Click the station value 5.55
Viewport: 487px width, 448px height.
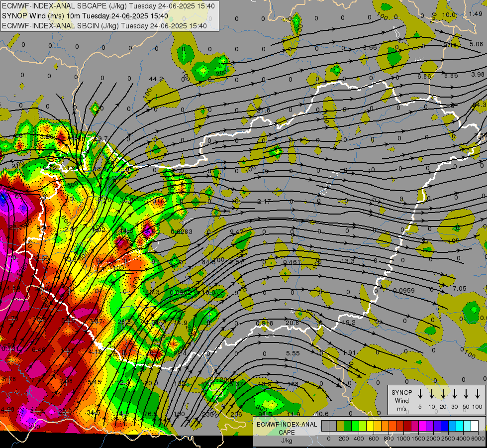coord(293,353)
